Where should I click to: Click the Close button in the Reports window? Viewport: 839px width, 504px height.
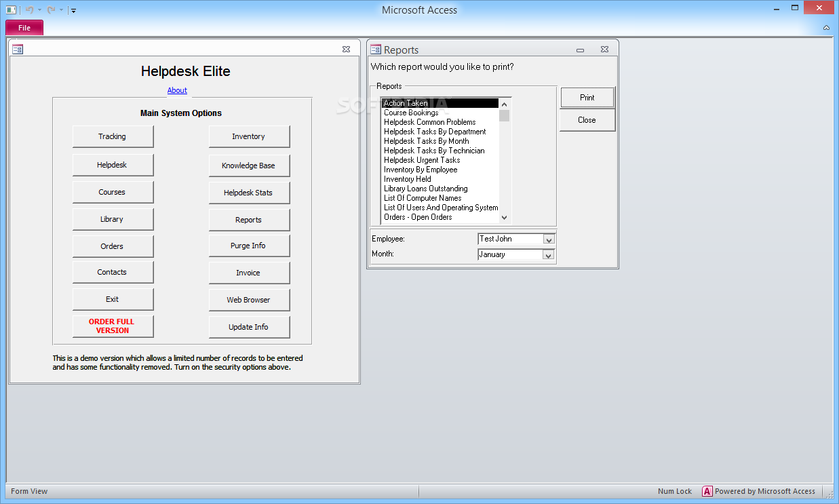587,120
